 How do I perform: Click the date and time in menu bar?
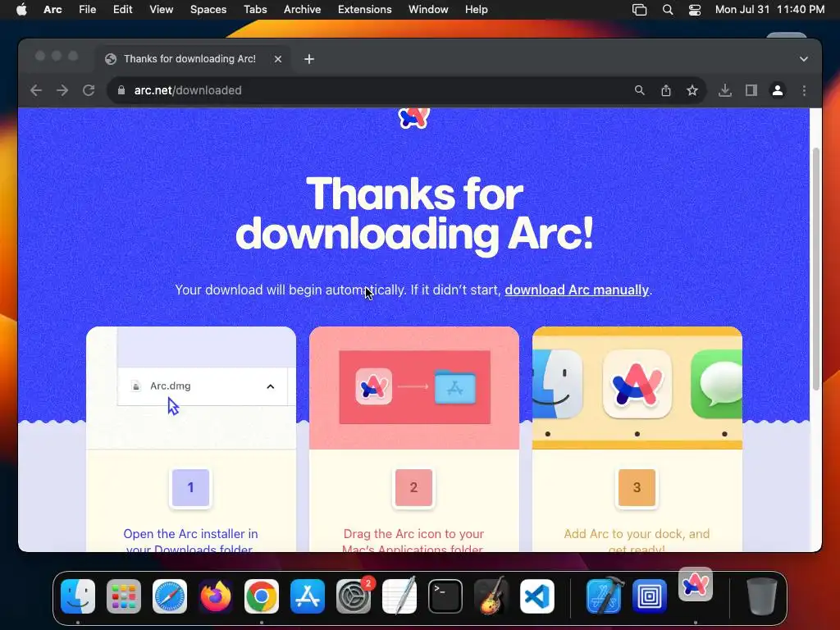(x=769, y=10)
